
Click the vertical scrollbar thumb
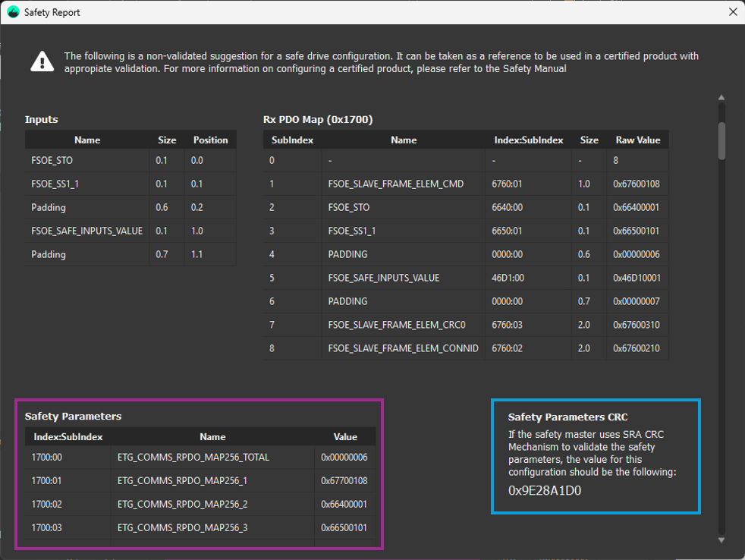[x=721, y=140]
